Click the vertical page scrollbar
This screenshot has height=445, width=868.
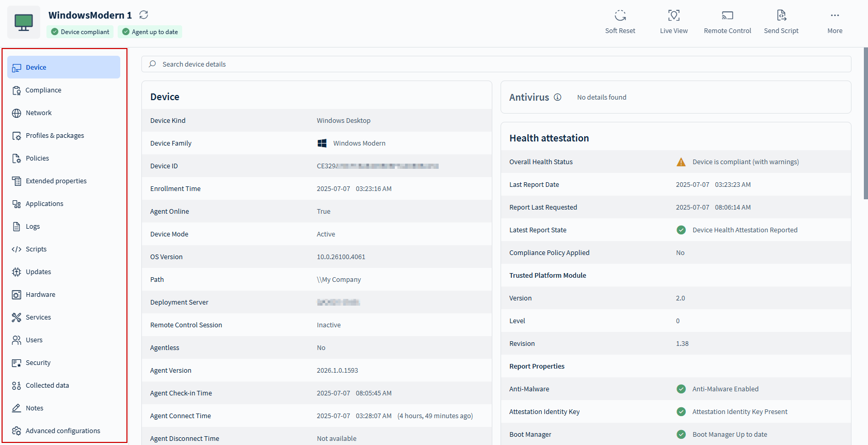point(865,124)
